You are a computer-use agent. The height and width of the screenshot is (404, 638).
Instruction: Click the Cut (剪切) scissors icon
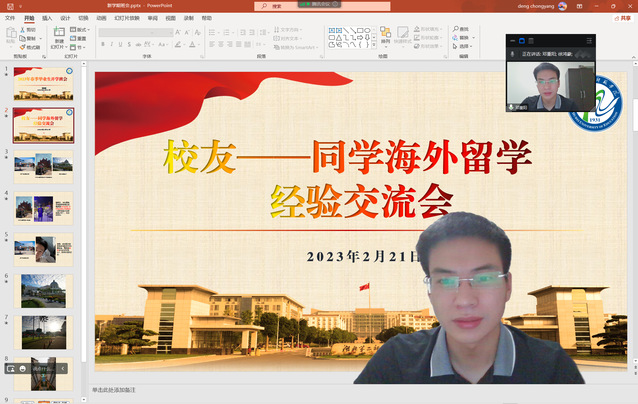[23, 29]
